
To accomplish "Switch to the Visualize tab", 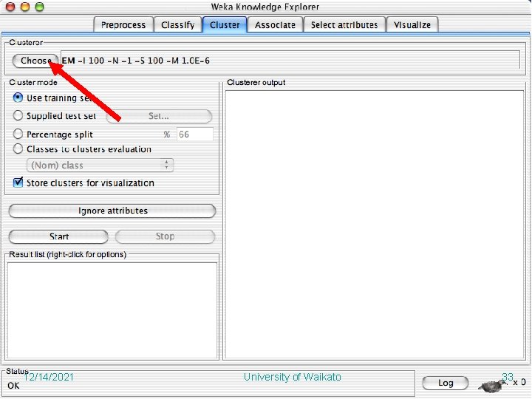I will coord(412,25).
